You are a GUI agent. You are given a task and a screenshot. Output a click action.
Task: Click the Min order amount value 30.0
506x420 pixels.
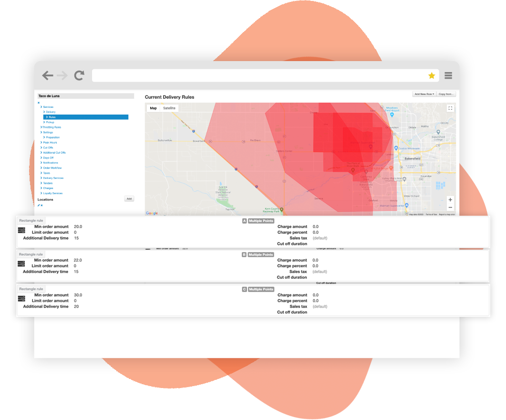click(x=78, y=295)
